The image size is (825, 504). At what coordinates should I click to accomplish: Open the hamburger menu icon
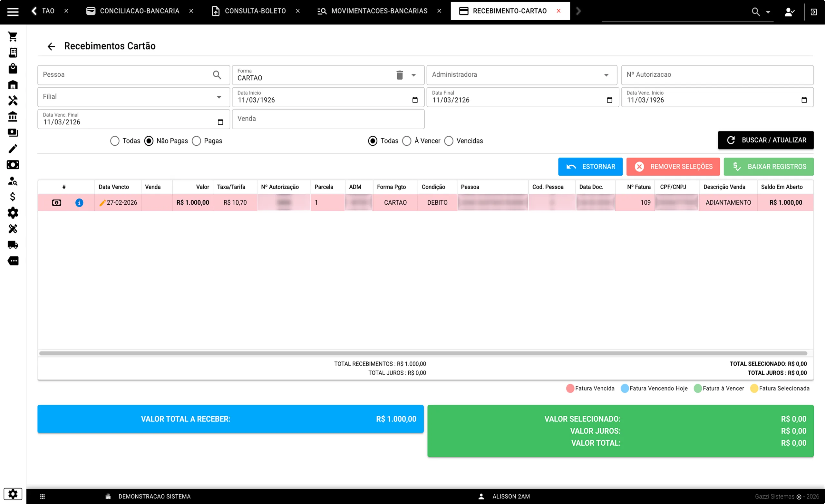tap(13, 12)
